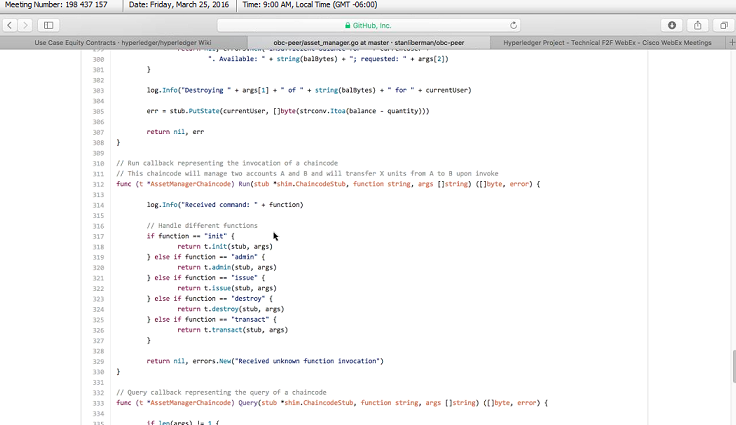736x425 pixels.
Task: Select line number 303
Action: (98, 91)
